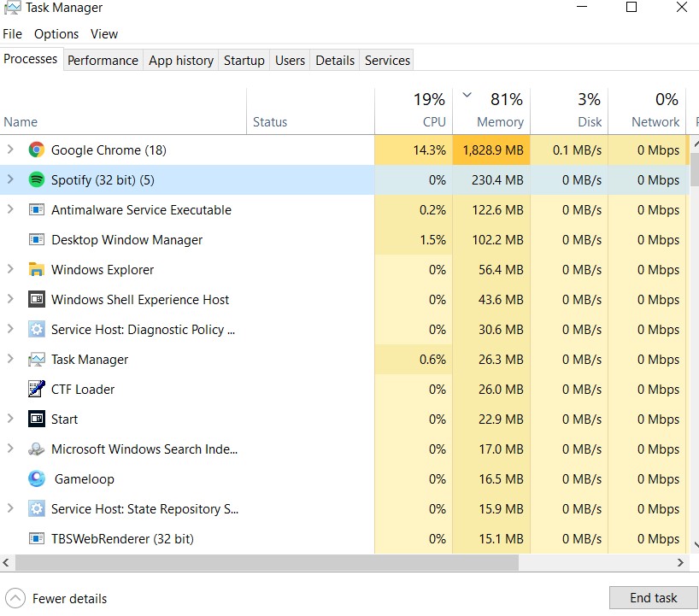The height and width of the screenshot is (616, 699).
Task: Expand Service Host: Diagnostic Policy entry
Action: [10, 328]
